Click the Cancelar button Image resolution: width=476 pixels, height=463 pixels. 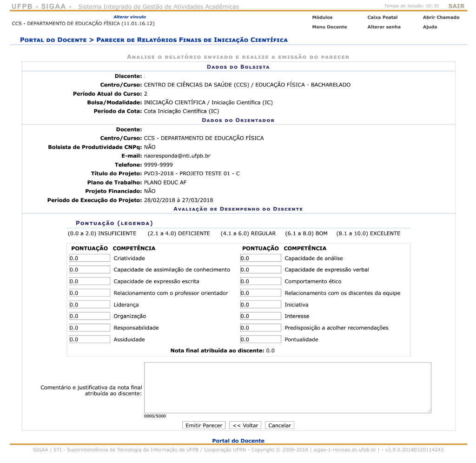[x=279, y=425]
